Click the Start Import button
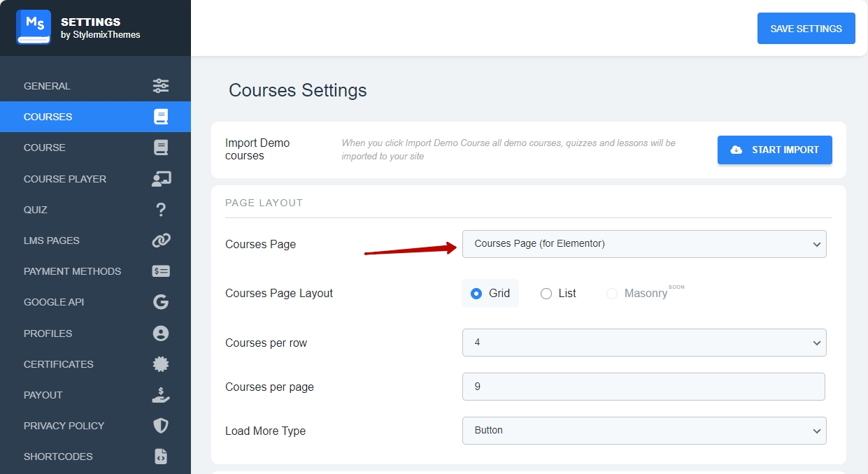 click(774, 150)
